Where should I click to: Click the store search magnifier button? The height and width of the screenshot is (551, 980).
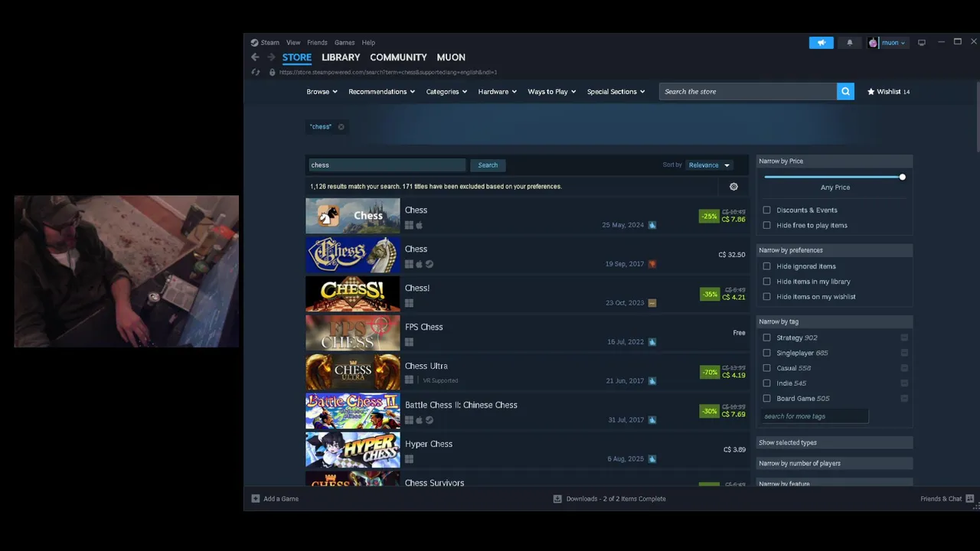pyautogui.click(x=845, y=92)
